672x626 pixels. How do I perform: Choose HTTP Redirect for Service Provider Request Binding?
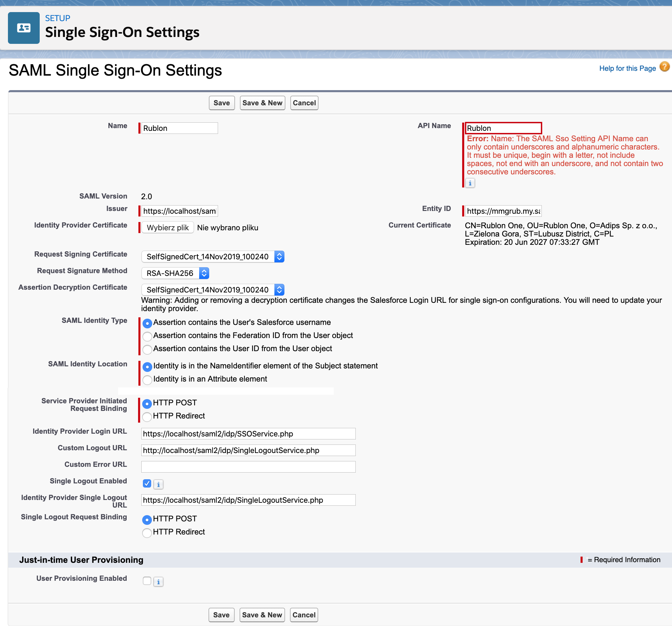[x=147, y=416]
